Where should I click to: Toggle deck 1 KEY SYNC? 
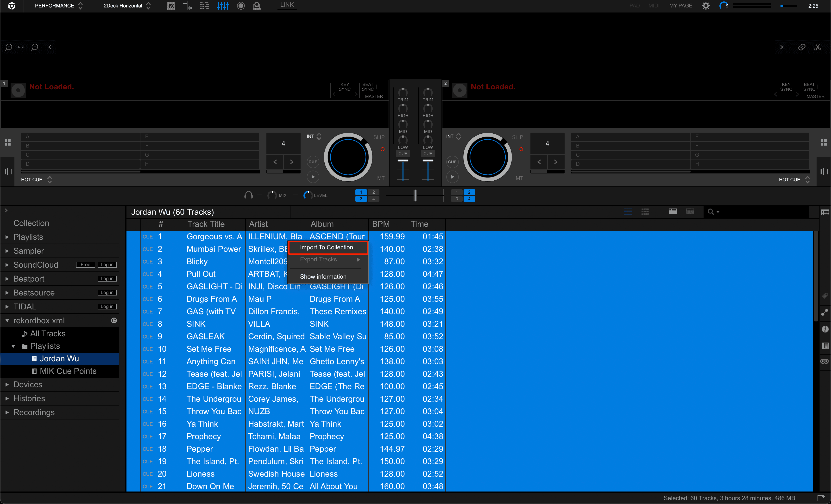pos(345,87)
